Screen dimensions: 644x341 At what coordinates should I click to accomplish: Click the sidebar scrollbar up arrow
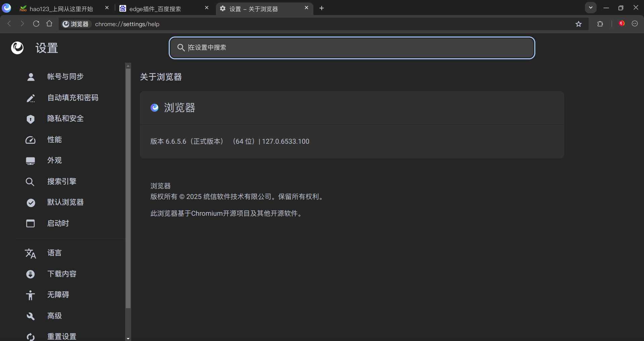[128, 66]
